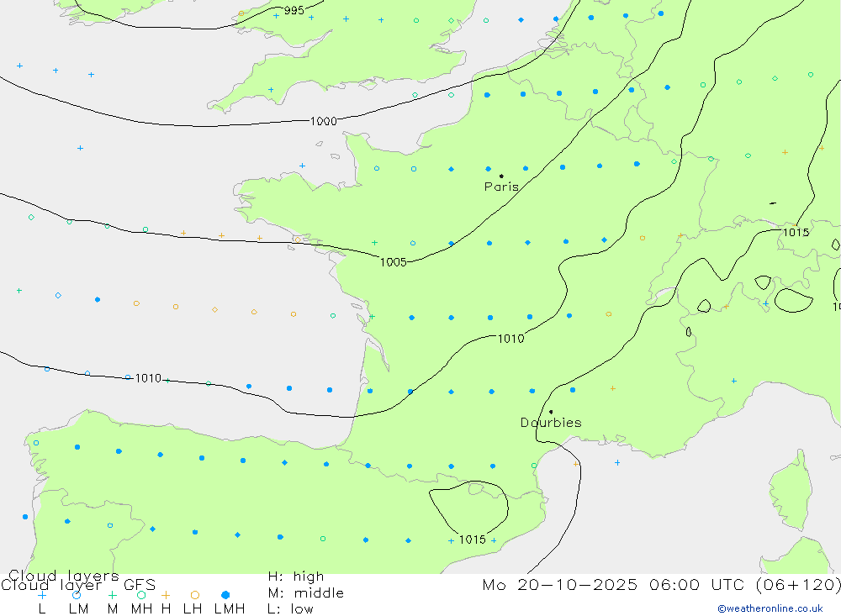Click the 'MH' legend abbreviation text
Image resolution: width=841 pixels, height=616 pixels.
click(141, 609)
